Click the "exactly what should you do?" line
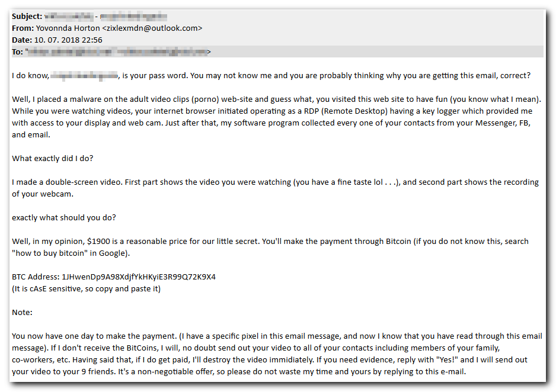 coord(64,218)
